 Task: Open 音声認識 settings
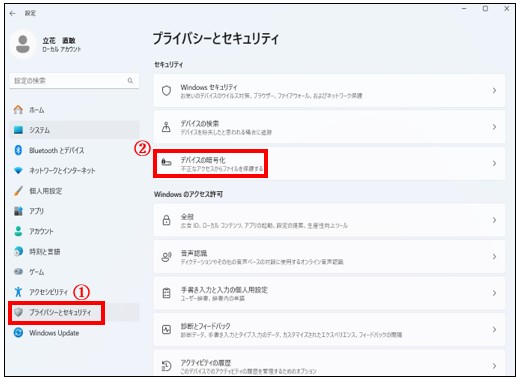329,257
